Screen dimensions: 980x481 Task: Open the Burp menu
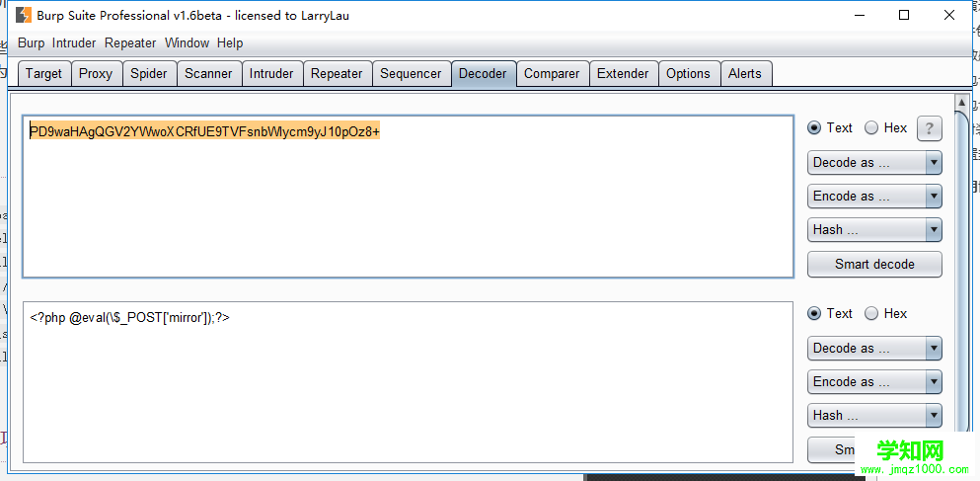coord(32,43)
